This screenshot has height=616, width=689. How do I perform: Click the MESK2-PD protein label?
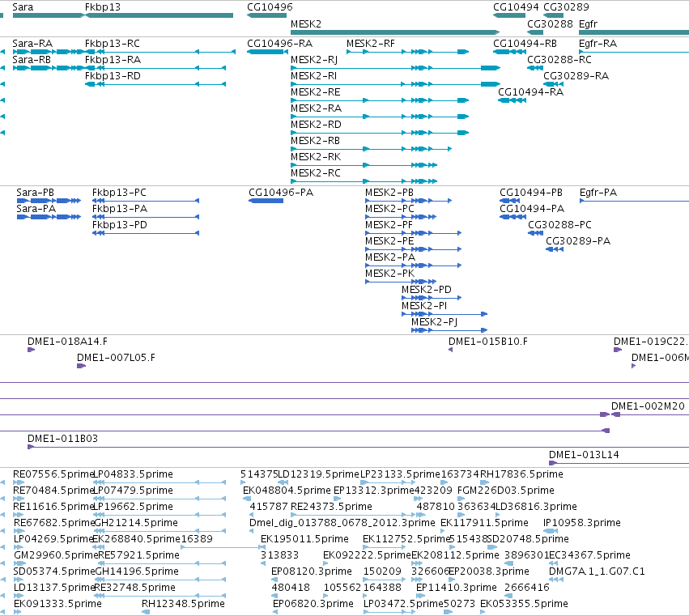(x=426, y=290)
